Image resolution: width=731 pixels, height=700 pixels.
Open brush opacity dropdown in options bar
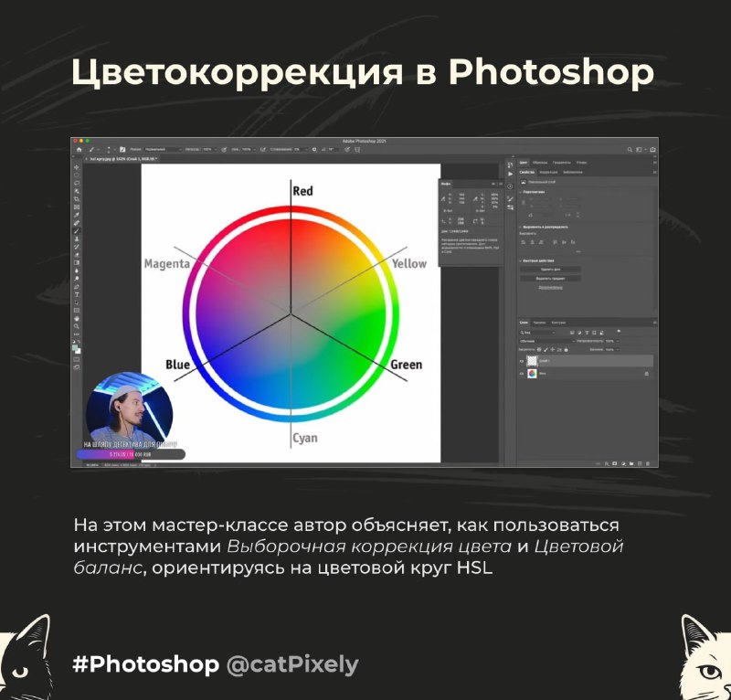210,150
